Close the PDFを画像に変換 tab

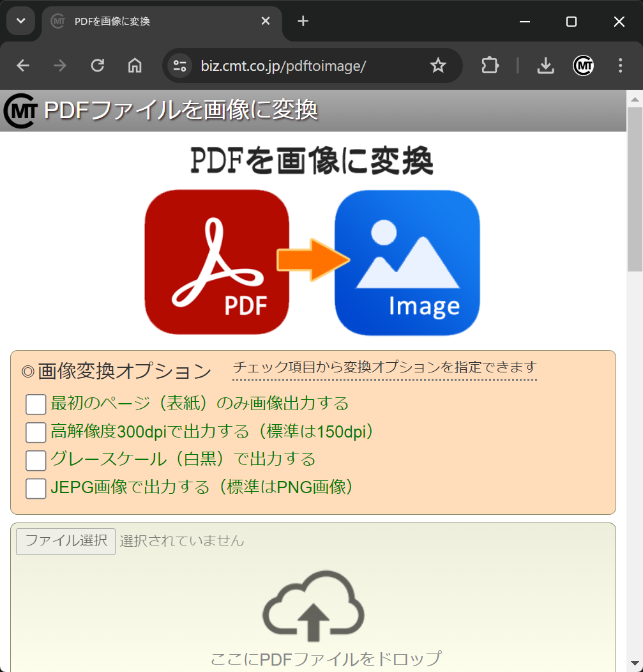tap(266, 21)
